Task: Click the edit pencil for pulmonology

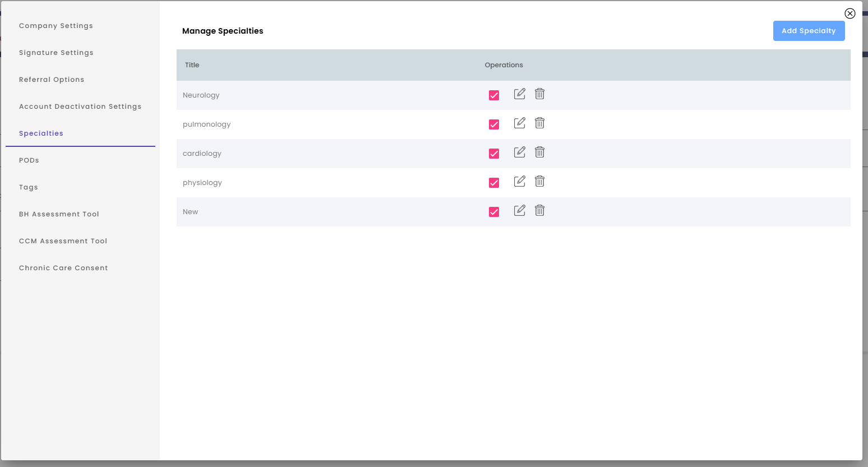Action: coord(520,123)
